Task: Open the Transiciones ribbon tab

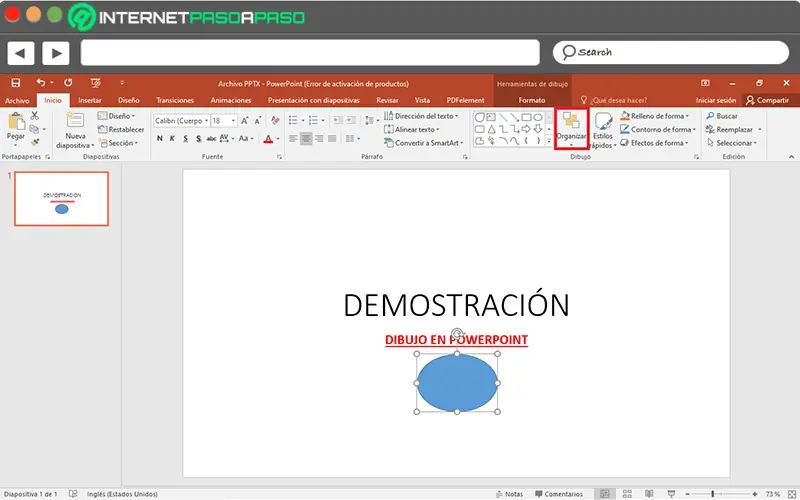Action: tap(175, 100)
